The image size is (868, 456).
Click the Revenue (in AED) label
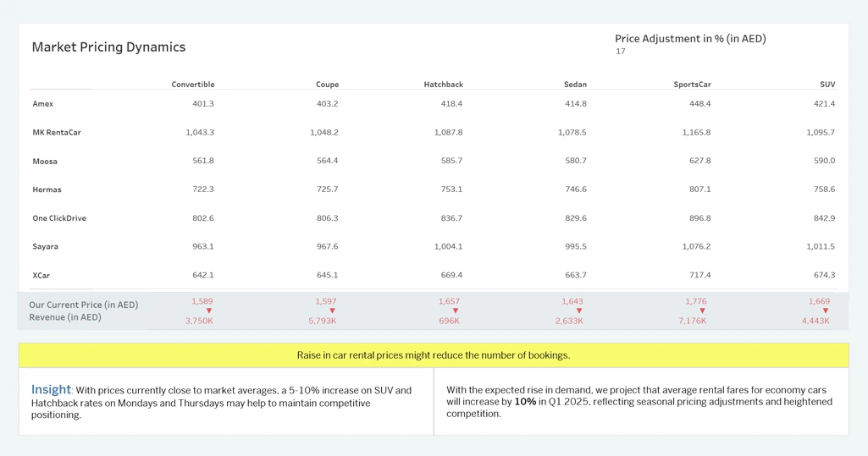(65, 317)
